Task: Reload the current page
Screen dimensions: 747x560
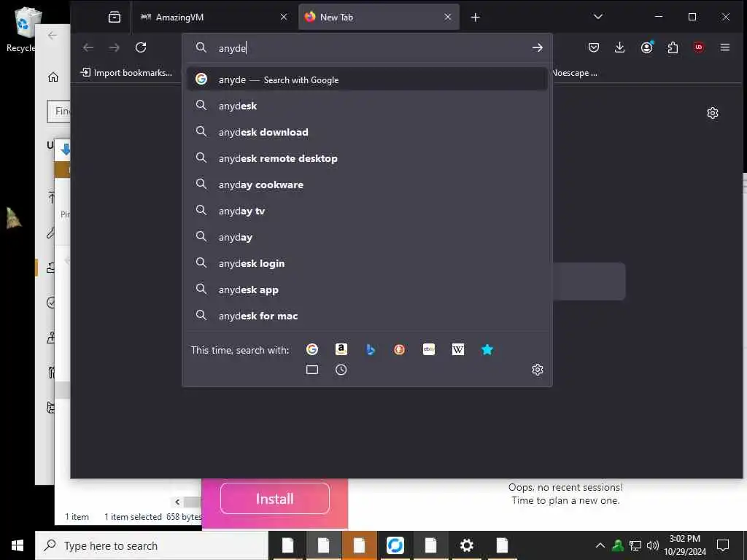Action: point(141,47)
